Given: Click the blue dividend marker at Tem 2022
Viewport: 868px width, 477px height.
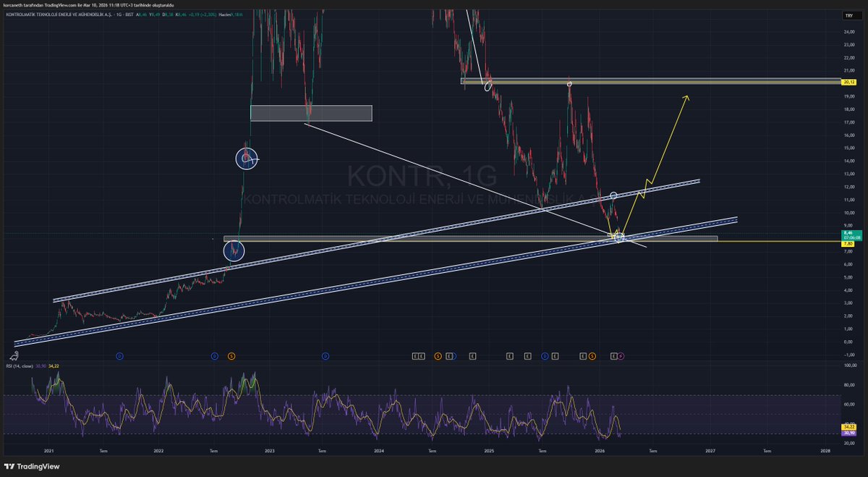Looking at the screenshot, I should (215, 356).
